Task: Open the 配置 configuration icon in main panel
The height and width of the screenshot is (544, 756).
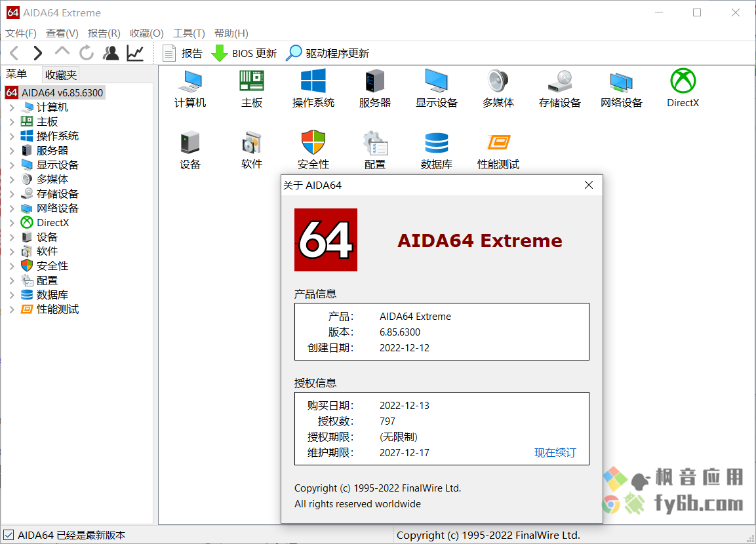Action: click(374, 150)
